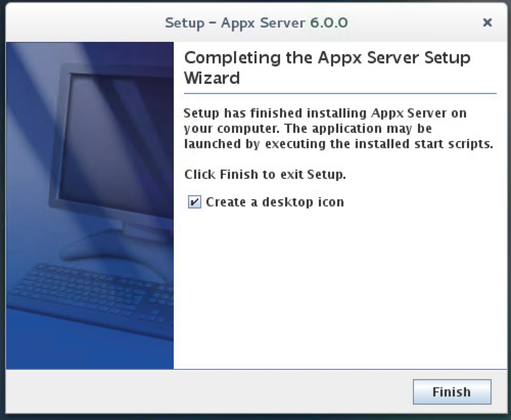Click the blank white area below the checkbox
The height and width of the screenshot is (420, 511).
pos(337,286)
